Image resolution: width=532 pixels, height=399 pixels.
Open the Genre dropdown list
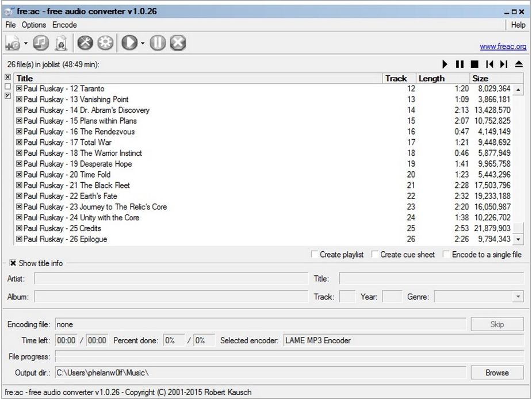click(516, 297)
